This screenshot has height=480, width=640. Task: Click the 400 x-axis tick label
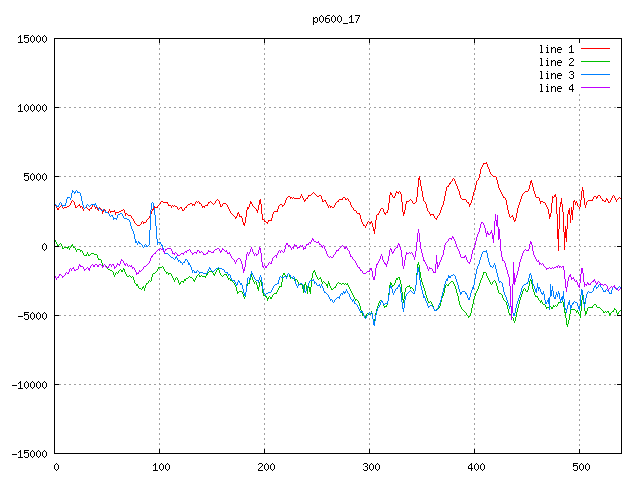click(x=475, y=467)
